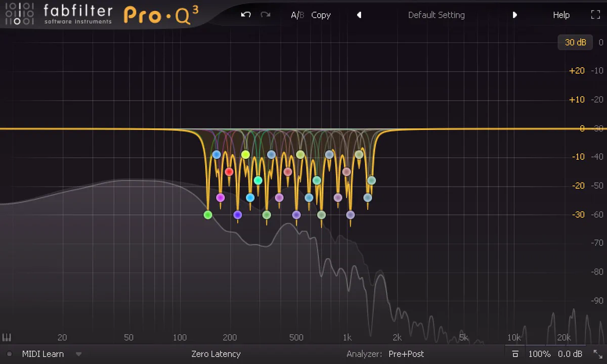Open output options icon beside 100%
Screen dimensions: 607x364
[x=515, y=354]
